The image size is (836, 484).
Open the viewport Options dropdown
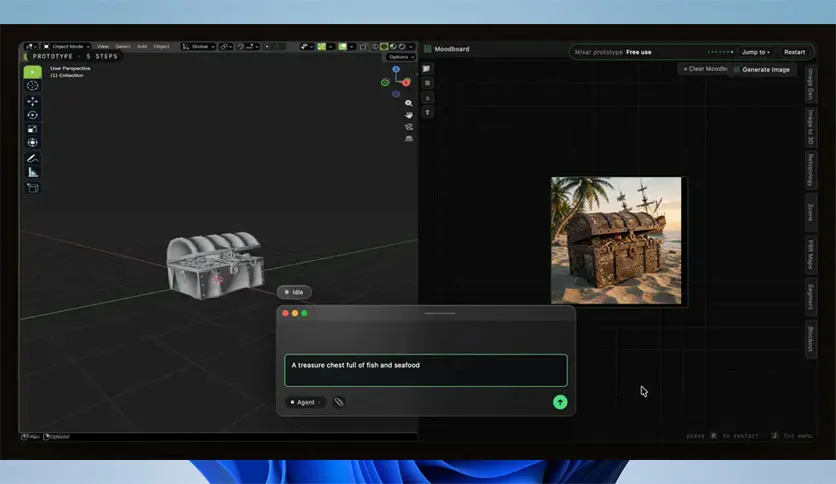coord(401,57)
